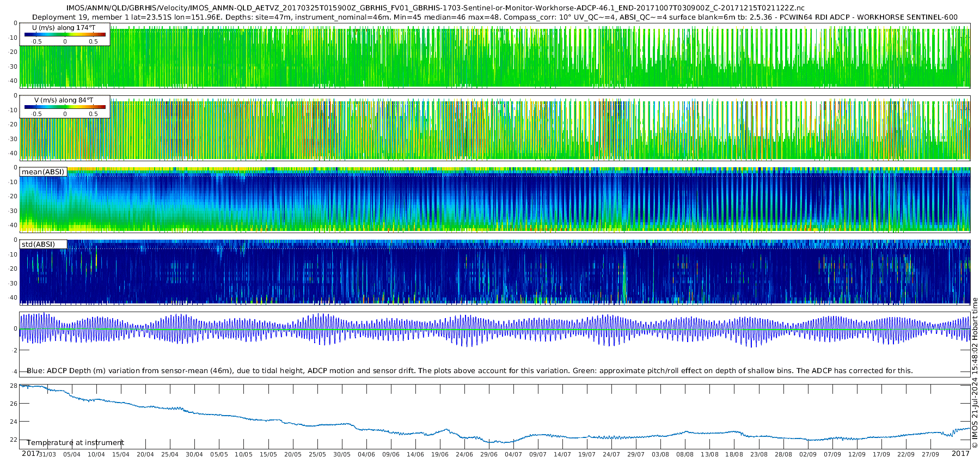Image resolution: width=980 pixels, height=463 pixels.
Task: Click the '2017' year label at right of date axis
Action: (x=961, y=454)
